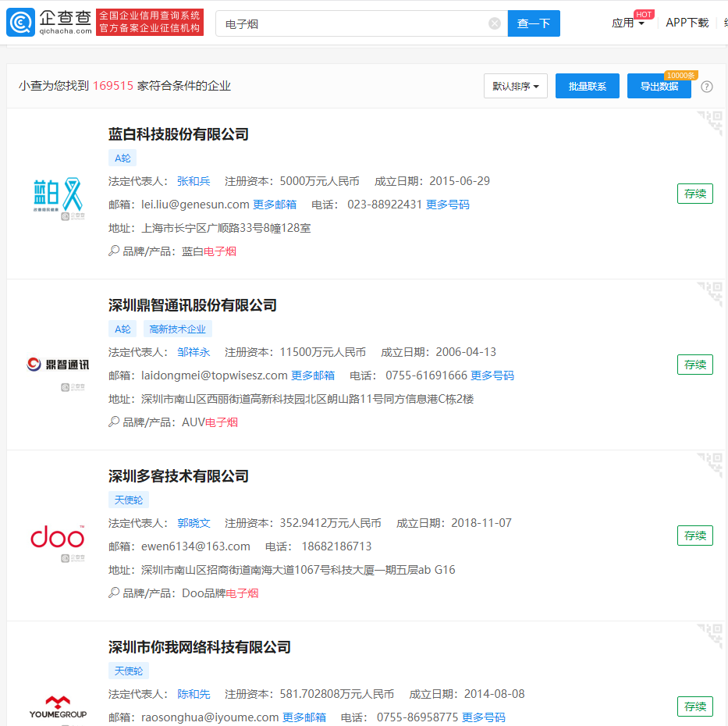Click the search magnifier icon beside Doo品牌电子烟

coord(114,593)
